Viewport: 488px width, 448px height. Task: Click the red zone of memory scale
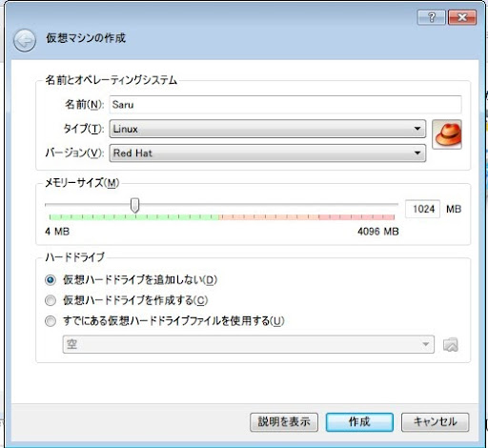(x=356, y=217)
